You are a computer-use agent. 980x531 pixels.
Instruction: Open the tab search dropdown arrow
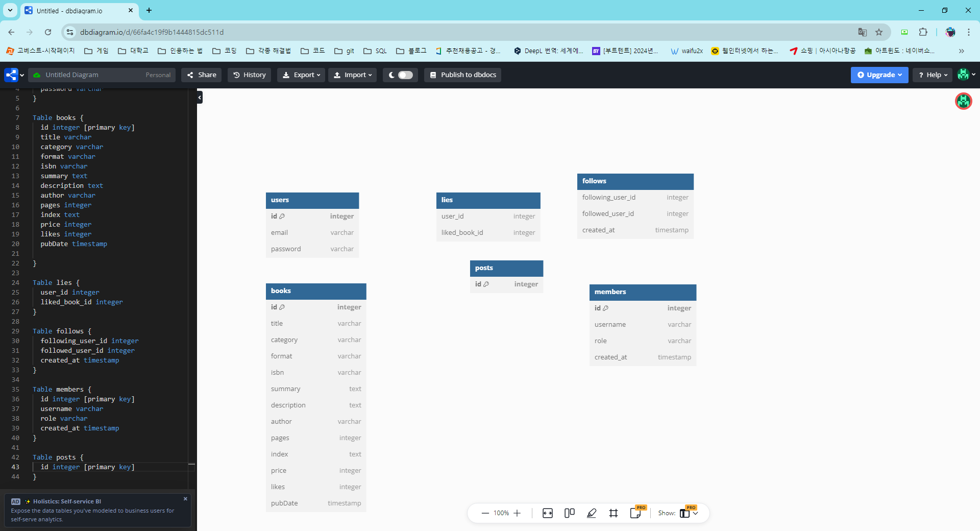[10, 10]
